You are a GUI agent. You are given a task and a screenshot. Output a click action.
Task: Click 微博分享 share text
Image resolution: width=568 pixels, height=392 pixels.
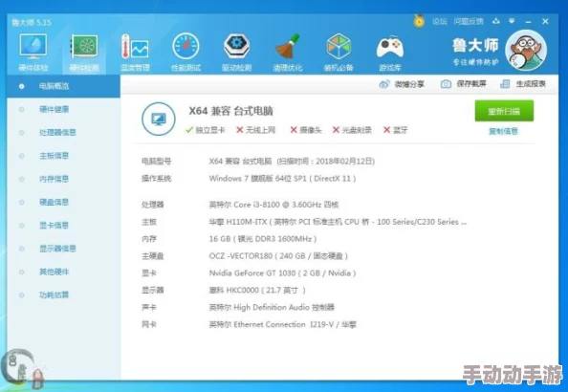[409, 84]
